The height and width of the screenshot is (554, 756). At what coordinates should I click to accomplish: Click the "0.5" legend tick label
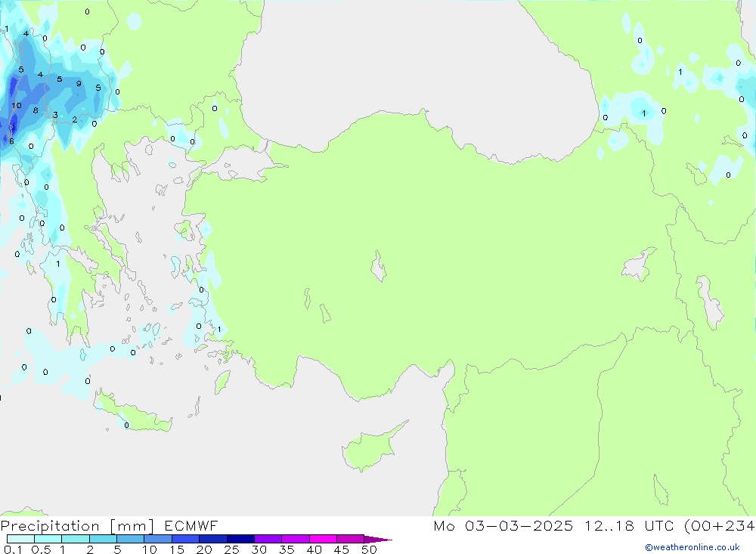click(41, 549)
